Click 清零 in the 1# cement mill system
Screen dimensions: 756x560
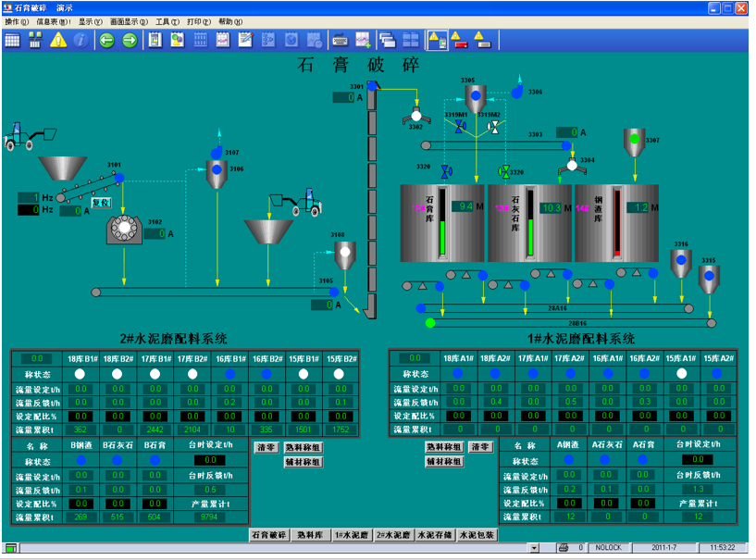pyautogui.click(x=480, y=447)
